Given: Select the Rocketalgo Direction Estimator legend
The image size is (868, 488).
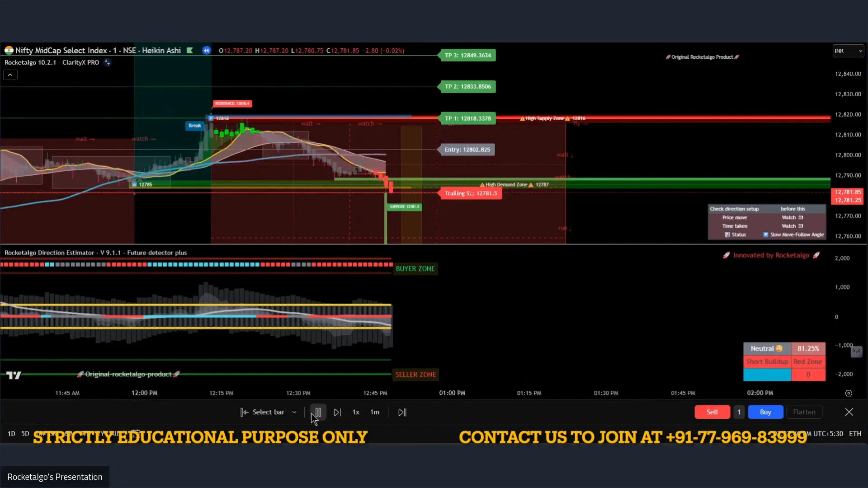Looking at the screenshot, I should 95,253.
